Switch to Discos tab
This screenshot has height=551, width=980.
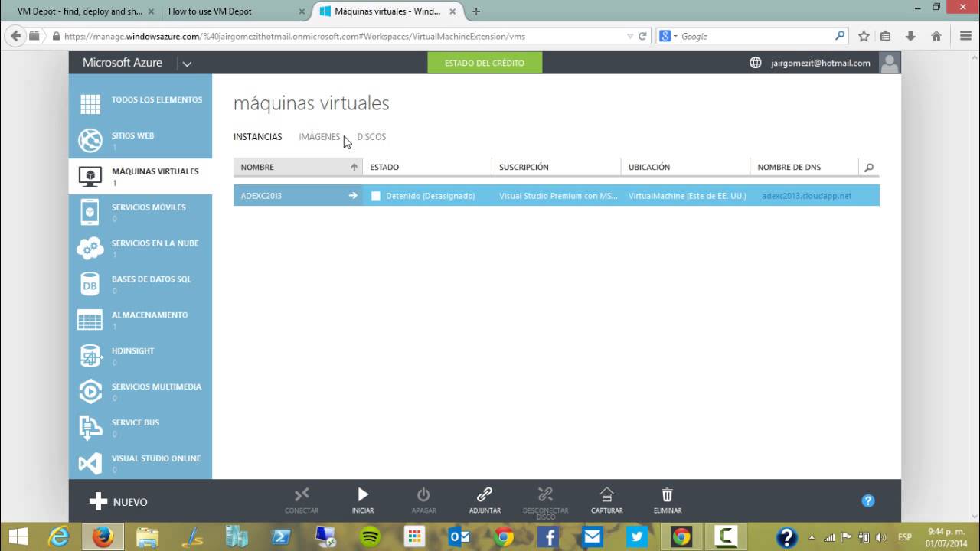(371, 137)
